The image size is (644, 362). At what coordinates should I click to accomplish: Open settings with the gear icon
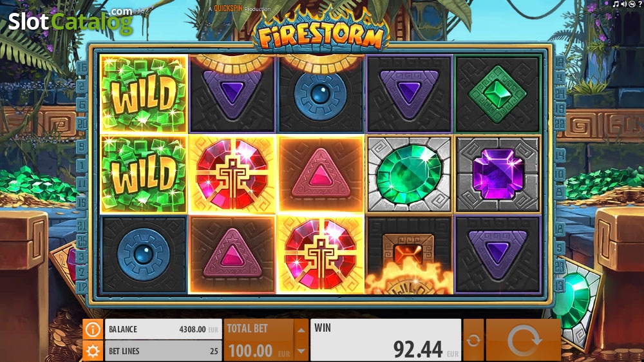(93, 351)
